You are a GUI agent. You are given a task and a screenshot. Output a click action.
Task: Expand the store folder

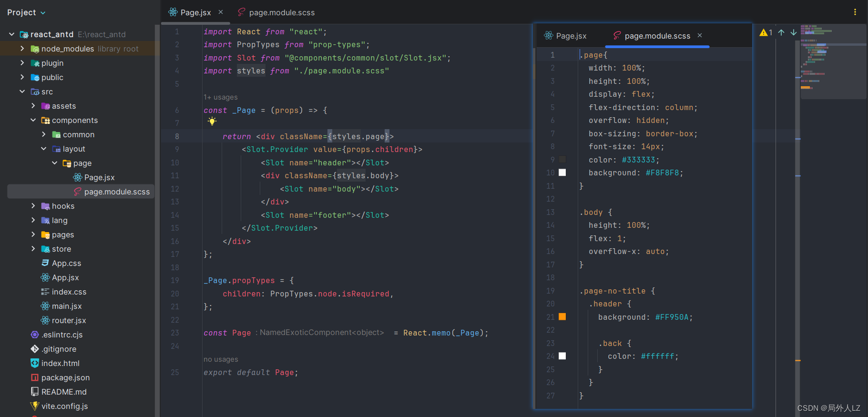33,249
